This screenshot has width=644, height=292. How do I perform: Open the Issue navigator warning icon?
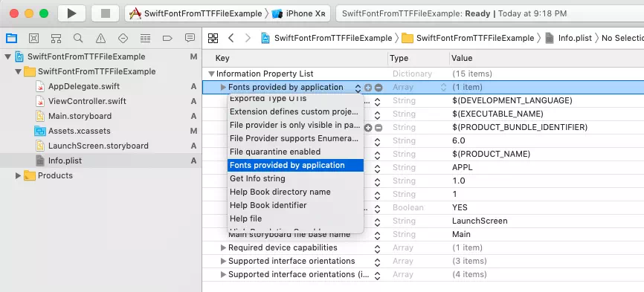click(100, 38)
